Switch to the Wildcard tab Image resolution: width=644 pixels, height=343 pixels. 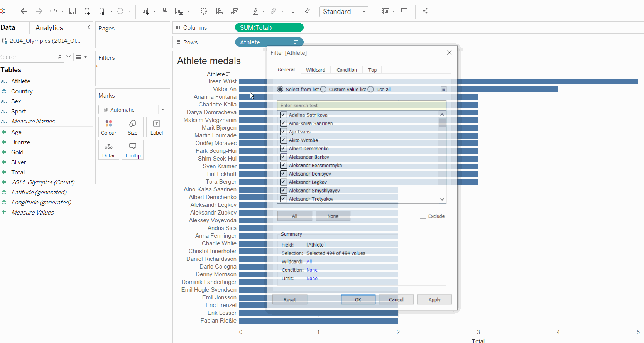pos(316,70)
